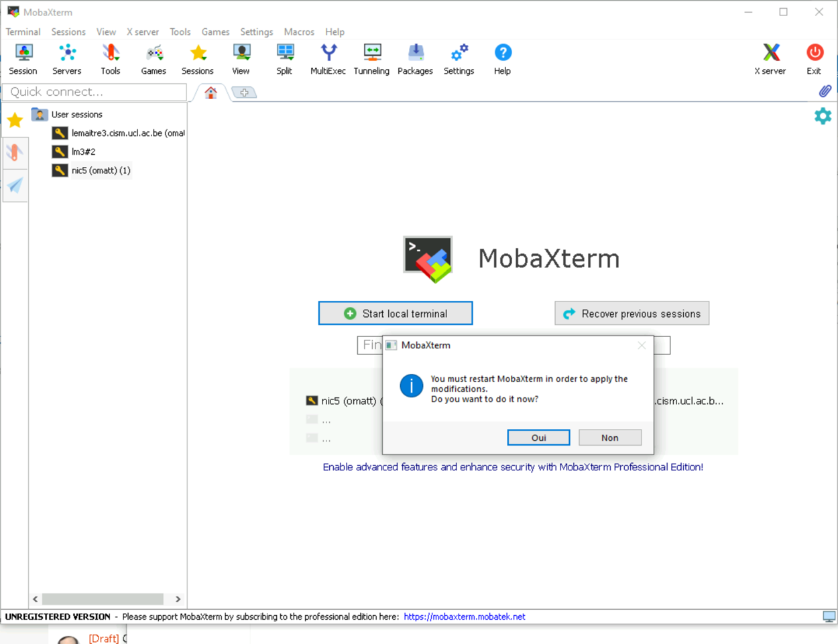
Task: Open the Settings menu
Action: (257, 31)
